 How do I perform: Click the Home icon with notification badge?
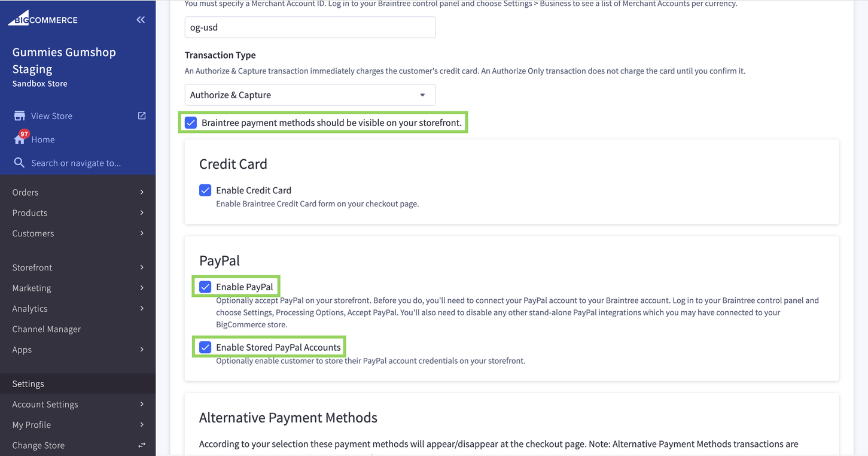20,138
